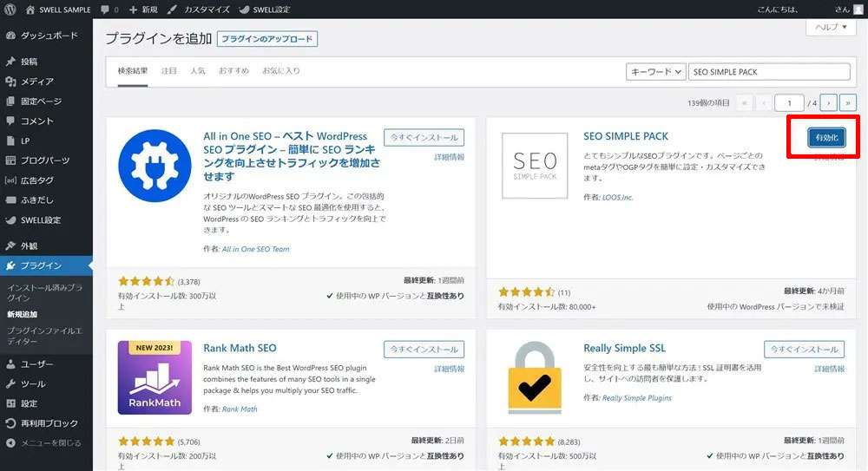Open the キーワード search type dropdown
This screenshot has height=471, width=868.
(655, 72)
